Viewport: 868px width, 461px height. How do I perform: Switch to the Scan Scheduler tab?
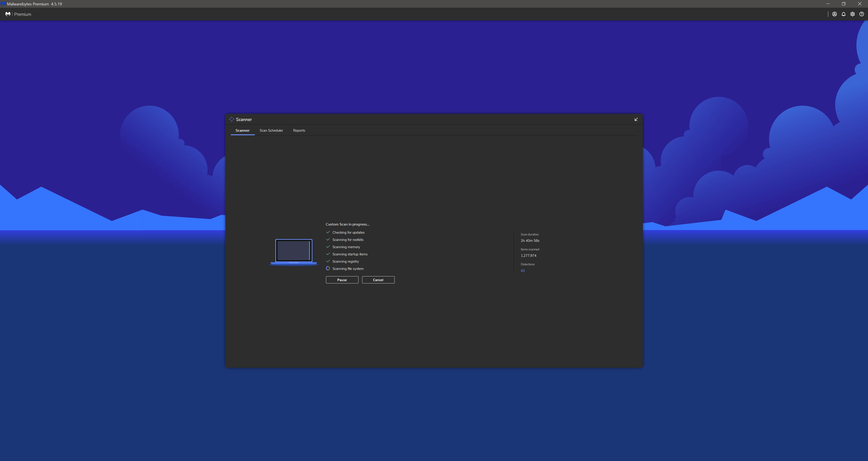click(271, 131)
